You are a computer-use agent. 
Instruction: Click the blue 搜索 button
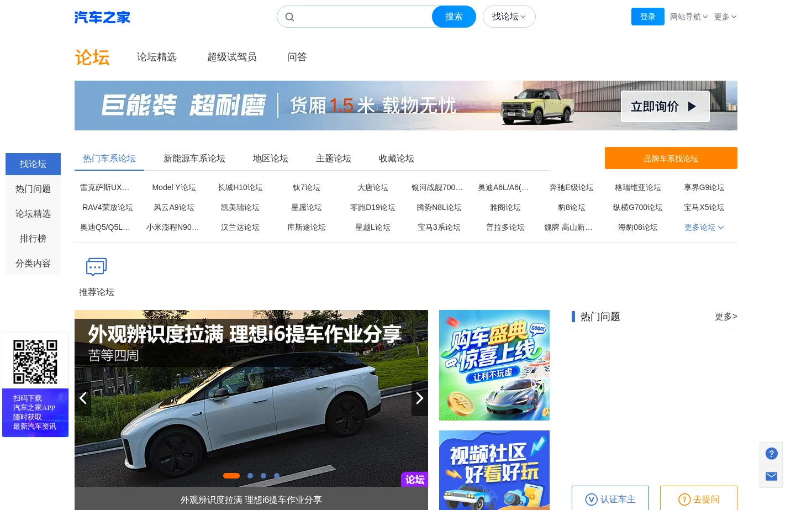(454, 17)
